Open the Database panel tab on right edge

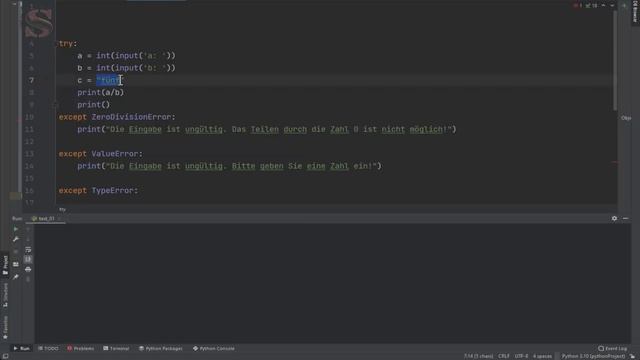[x=635, y=11]
